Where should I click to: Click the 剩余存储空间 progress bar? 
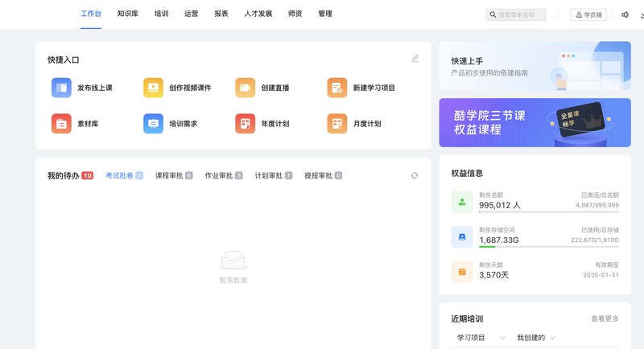[549, 247]
